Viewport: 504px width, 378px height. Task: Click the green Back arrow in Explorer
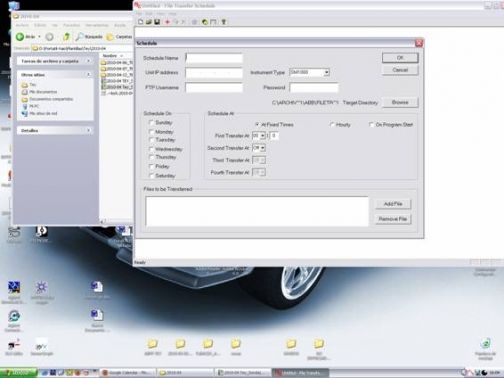tap(20, 37)
